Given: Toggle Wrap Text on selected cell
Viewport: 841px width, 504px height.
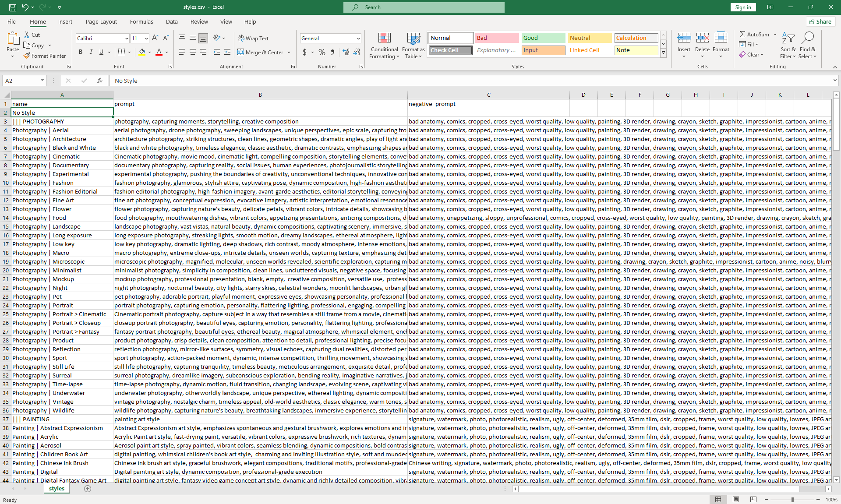Looking at the screenshot, I should pyautogui.click(x=253, y=38).
